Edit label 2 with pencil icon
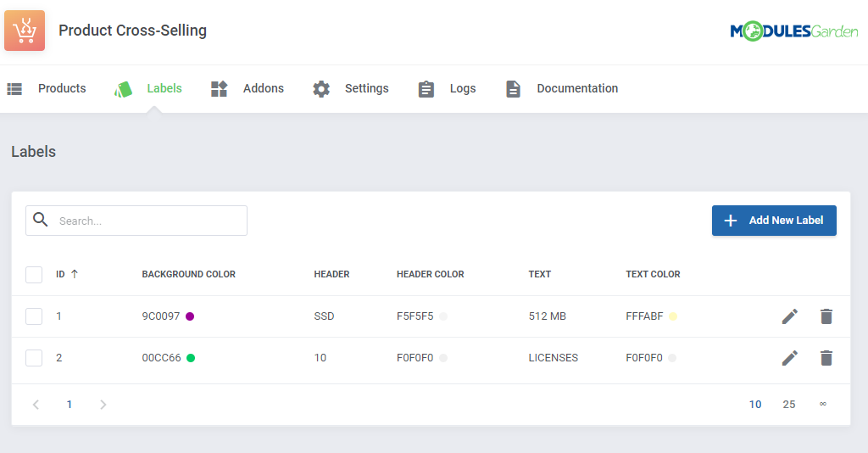Screen dimensions: 868x453 790,358
